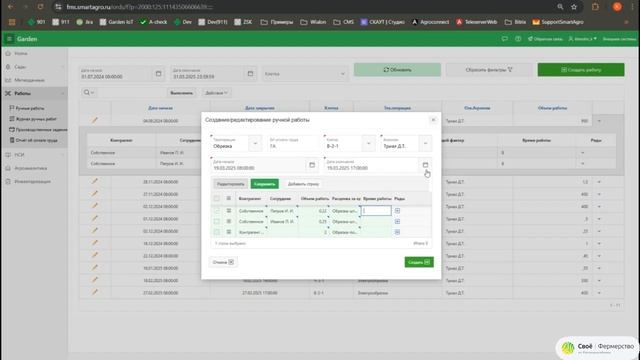This screenshot has height=360, width=640.
Task: Open calendar for dialog start date 19.03.2025 08:00
Action: 312,165
